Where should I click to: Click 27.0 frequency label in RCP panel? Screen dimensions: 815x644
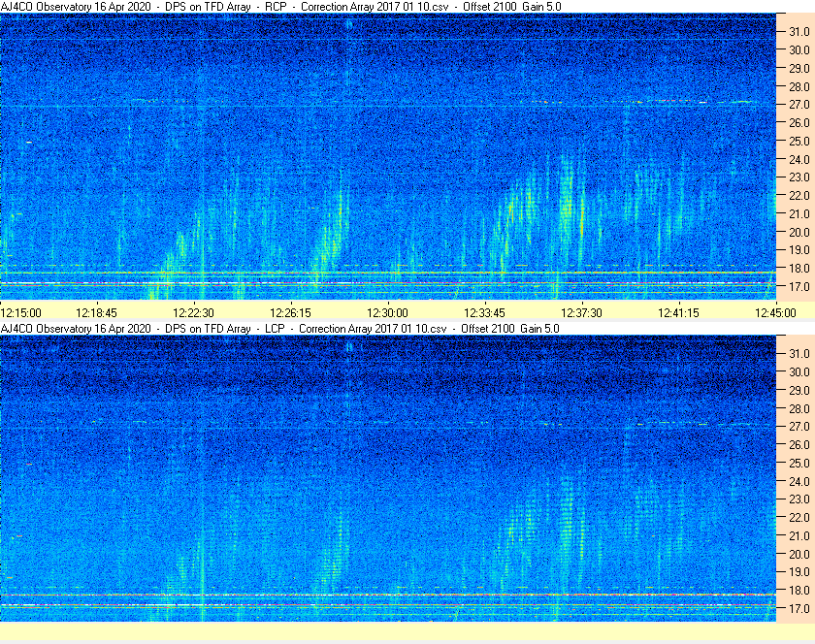click(x=799, y=104)
